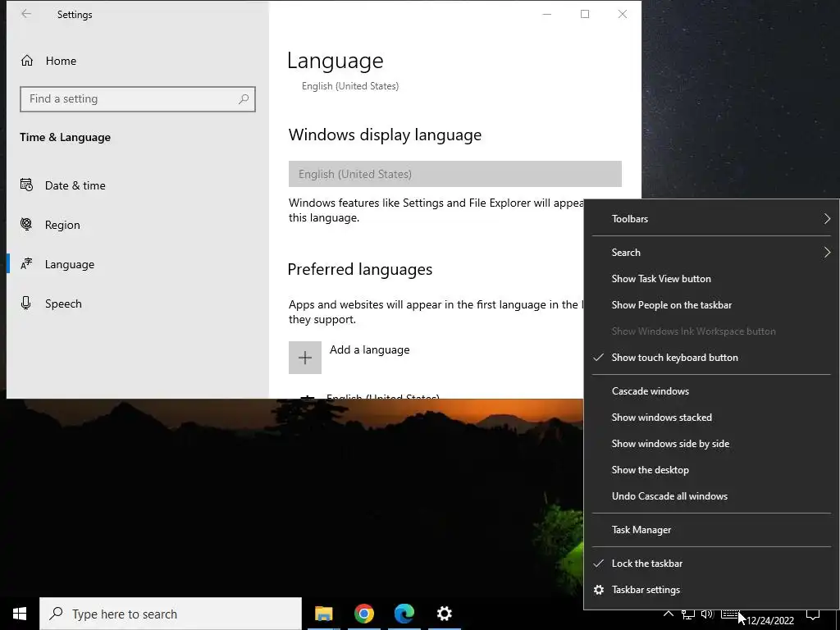Expand the Search submenu
Image resolution: width=840 pixels, height=630 pixels.
711,253
